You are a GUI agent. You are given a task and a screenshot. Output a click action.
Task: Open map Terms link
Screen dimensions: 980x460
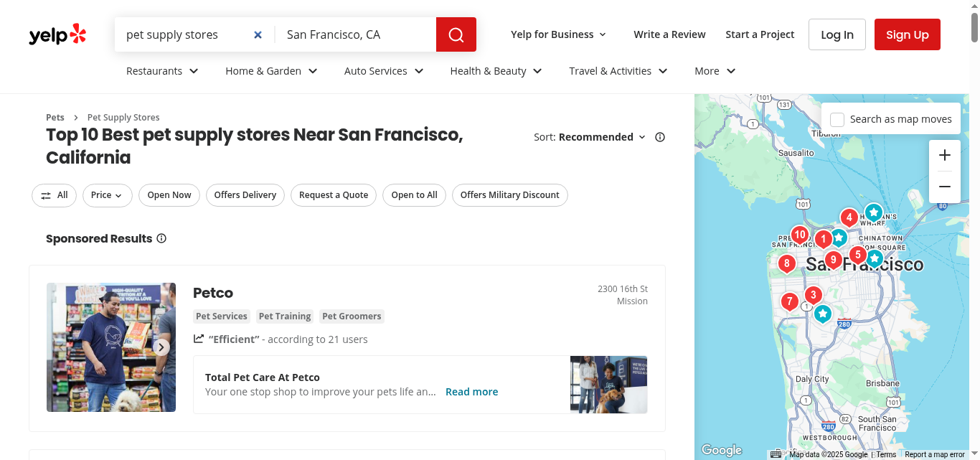coord(886,454)
